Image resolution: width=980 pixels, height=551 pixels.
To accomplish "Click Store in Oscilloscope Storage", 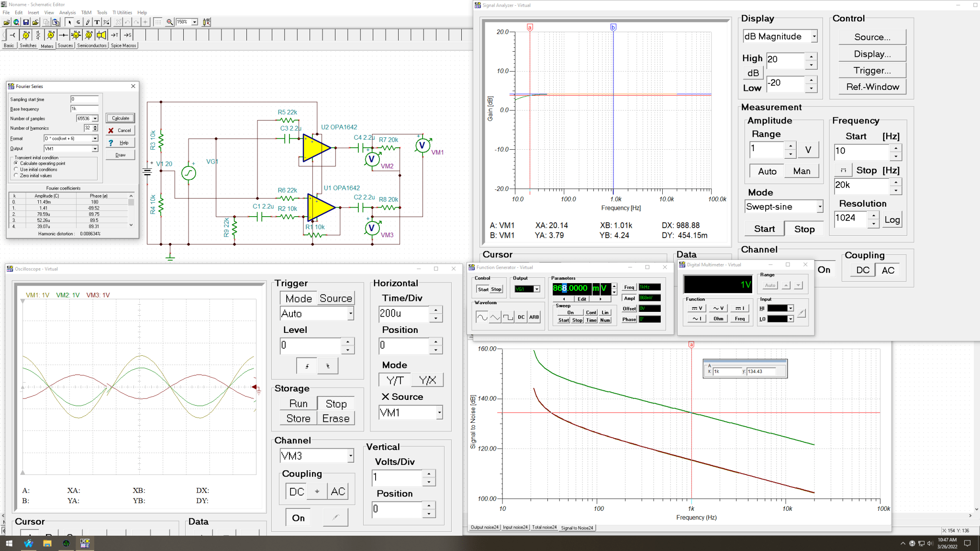I will click(x=298, y=419).
